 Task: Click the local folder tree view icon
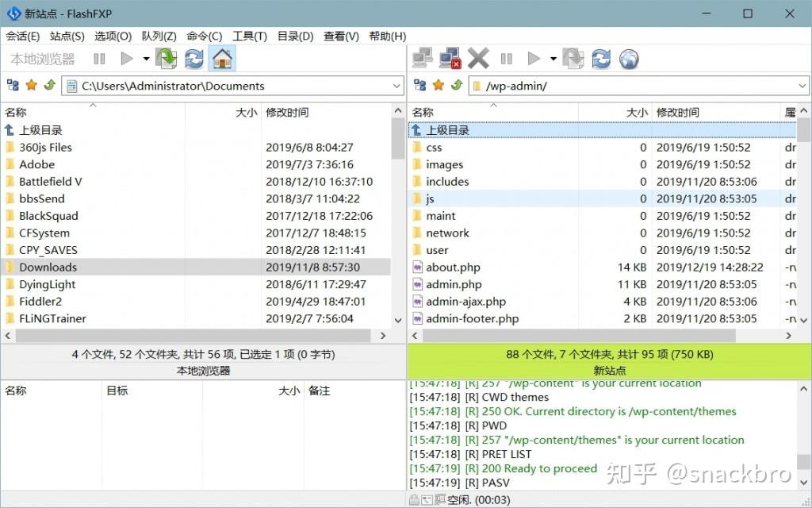click(11, 85)
